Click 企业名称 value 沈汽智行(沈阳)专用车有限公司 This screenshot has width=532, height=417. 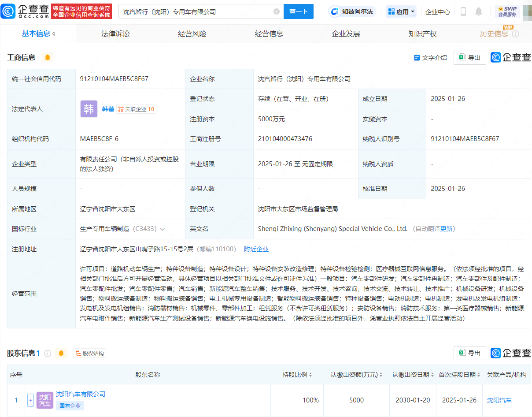(304, 79)
